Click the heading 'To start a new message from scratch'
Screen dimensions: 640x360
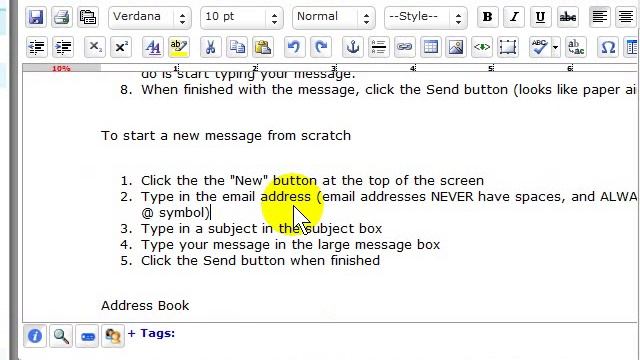(226, 136)
